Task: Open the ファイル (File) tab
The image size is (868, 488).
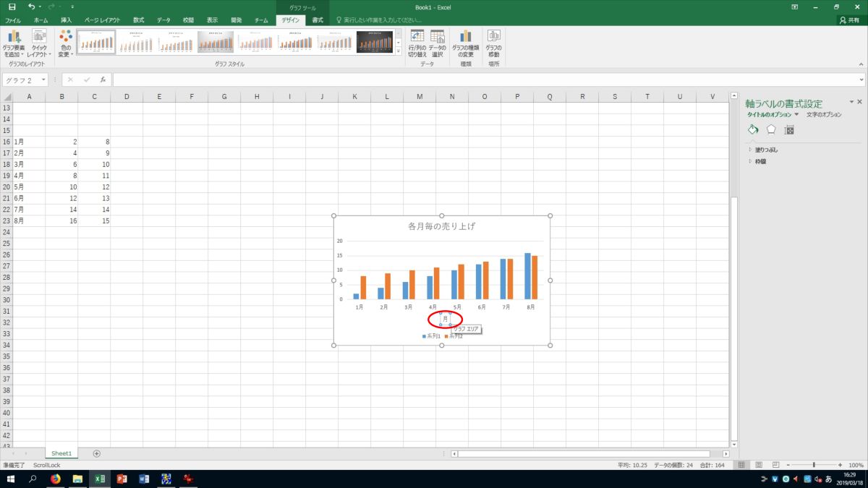Action: tap(14, 20)
